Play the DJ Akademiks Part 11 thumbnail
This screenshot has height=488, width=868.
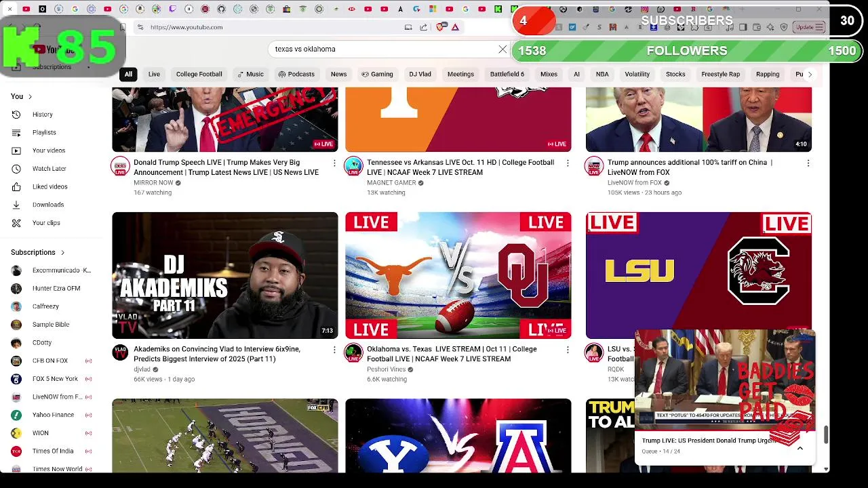pos(225,275)
